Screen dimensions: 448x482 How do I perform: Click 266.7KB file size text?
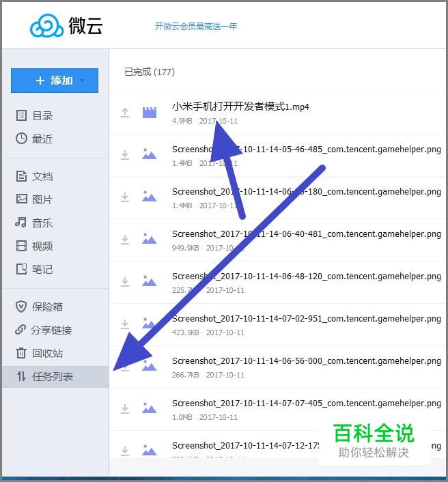point(185,375)
